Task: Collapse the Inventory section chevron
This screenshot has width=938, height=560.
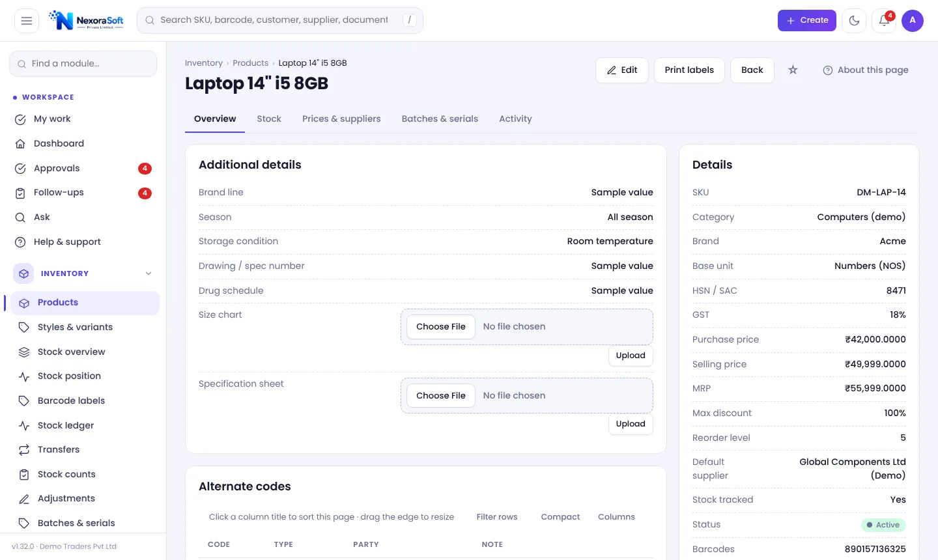Action: pos(149,273)
